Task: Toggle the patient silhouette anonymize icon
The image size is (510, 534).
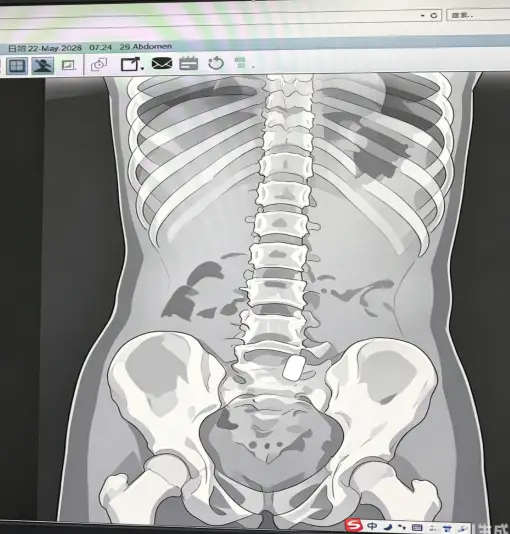Action: pos(43,65)
